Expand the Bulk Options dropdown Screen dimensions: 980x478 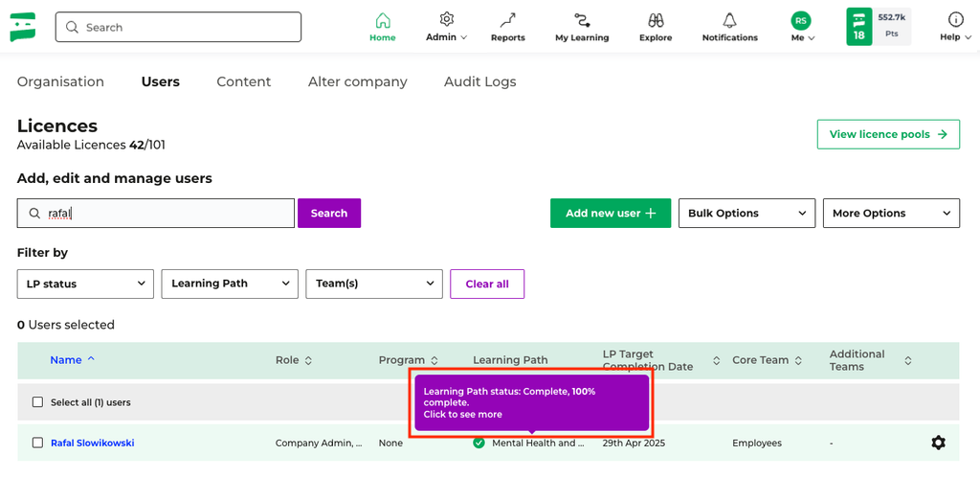[746, 214]
